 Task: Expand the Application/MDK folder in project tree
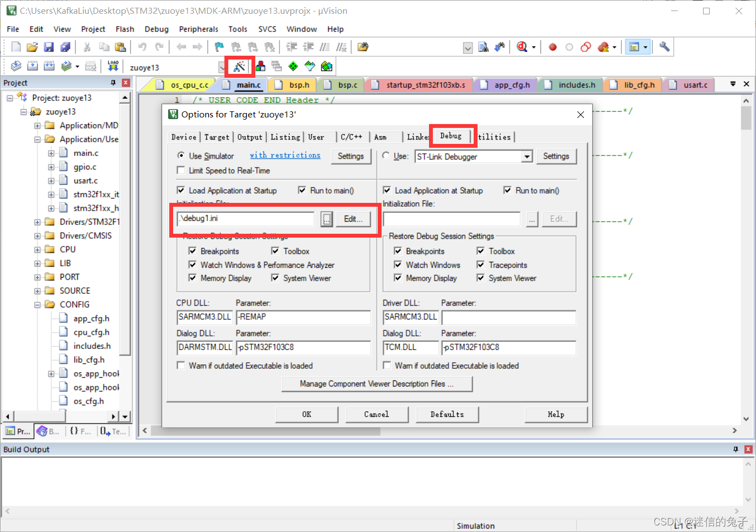pyautogui.click(x=37, y=126)
